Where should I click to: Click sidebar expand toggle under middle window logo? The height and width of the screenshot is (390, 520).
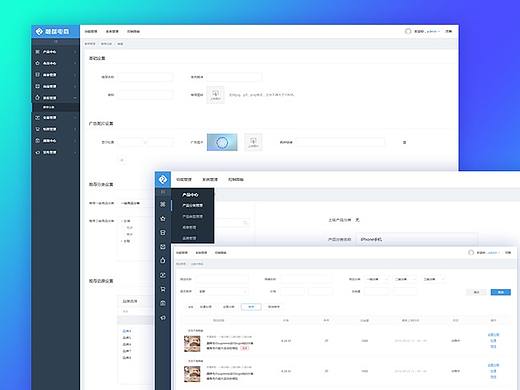pyautogui.click(x=163, y=192)
